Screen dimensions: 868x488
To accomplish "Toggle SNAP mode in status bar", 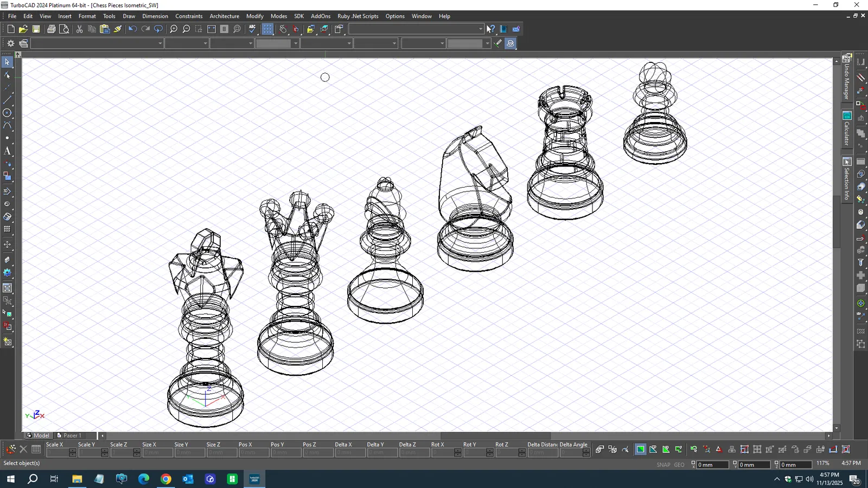I will [x=663, y=465].
